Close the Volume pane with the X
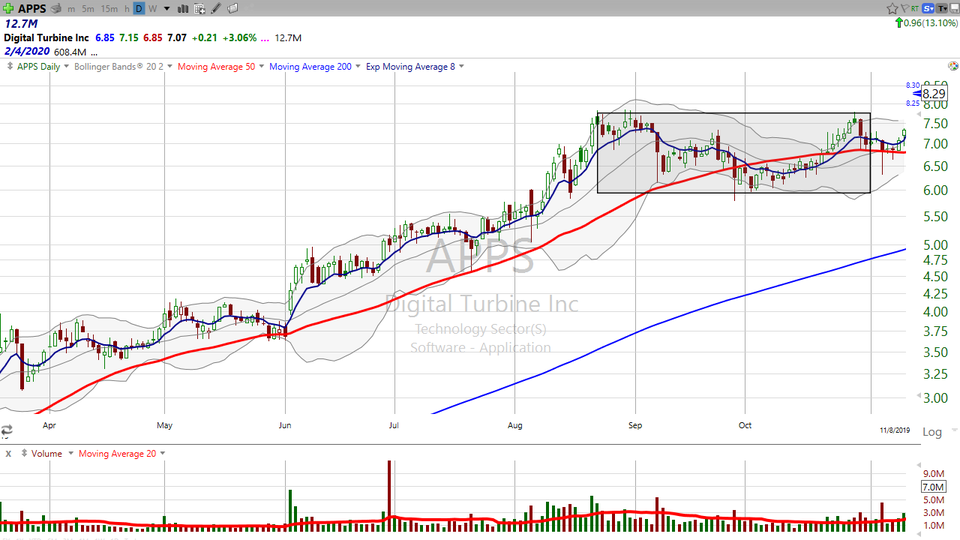 pyautogui.click(x=9, y=454)
